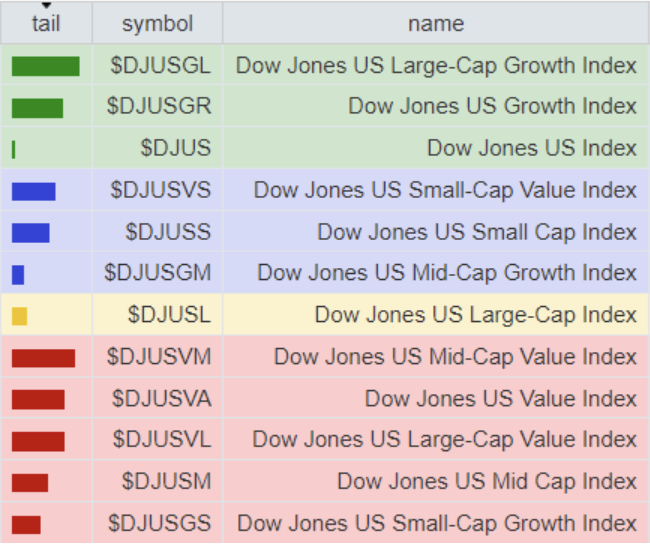
Task: Sort table by the tail column header
Action: click(x=46, y=23)
